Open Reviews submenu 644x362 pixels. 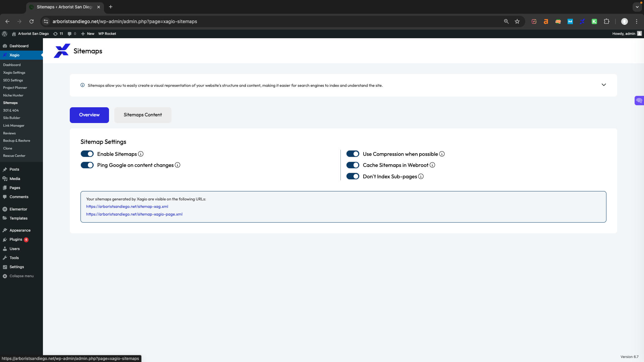click(x=9, y=133)
